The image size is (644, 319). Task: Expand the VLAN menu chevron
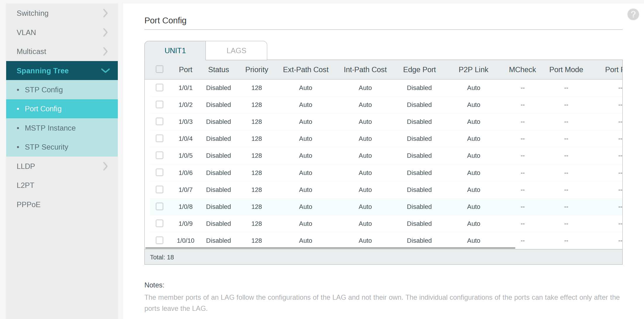[106, 32]
